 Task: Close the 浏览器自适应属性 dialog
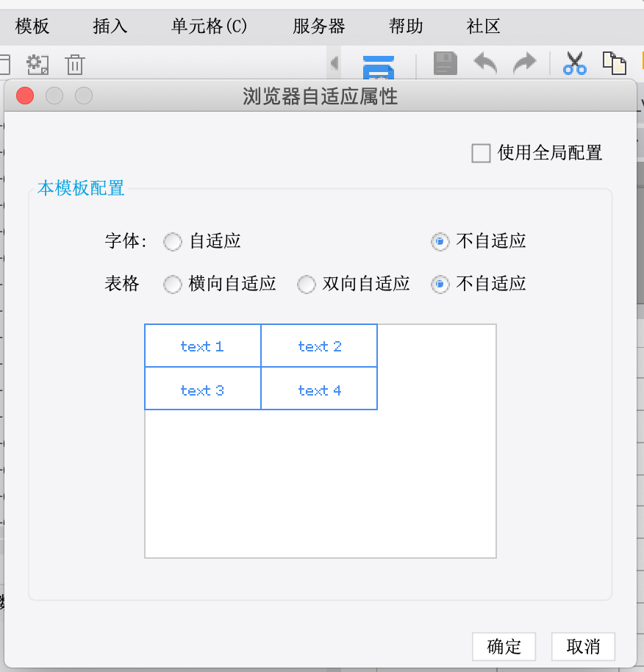pos(25,96)
